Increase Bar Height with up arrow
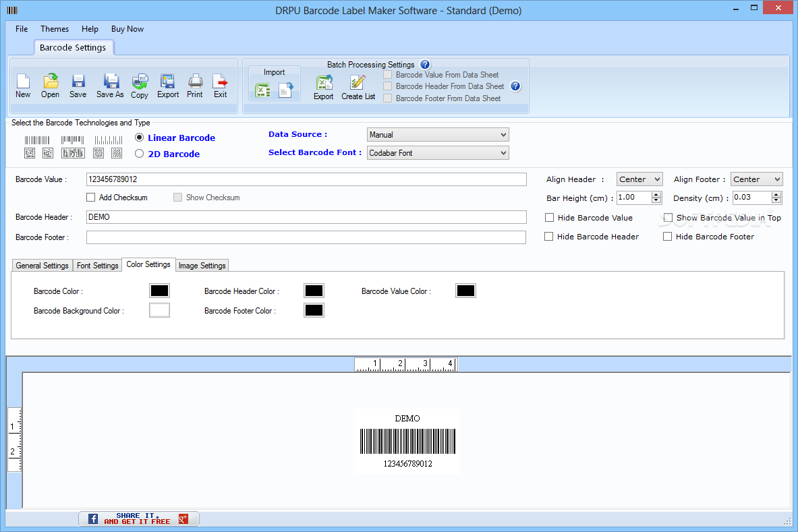798x532 pixels. point(656,194)
